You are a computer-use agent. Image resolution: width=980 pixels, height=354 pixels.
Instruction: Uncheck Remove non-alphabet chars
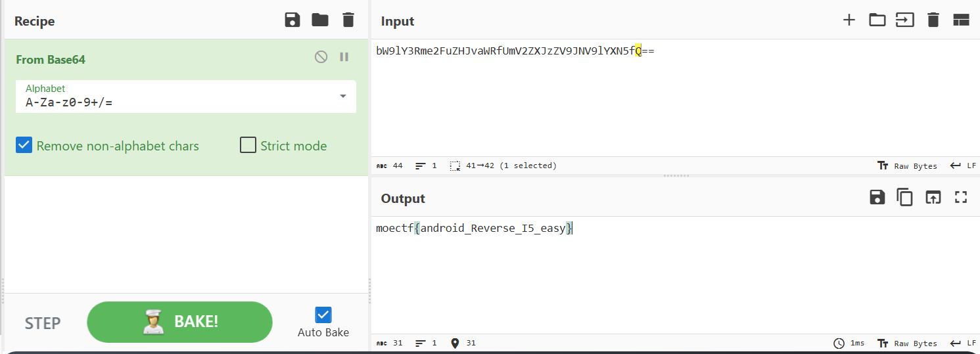tap(24, 145)
